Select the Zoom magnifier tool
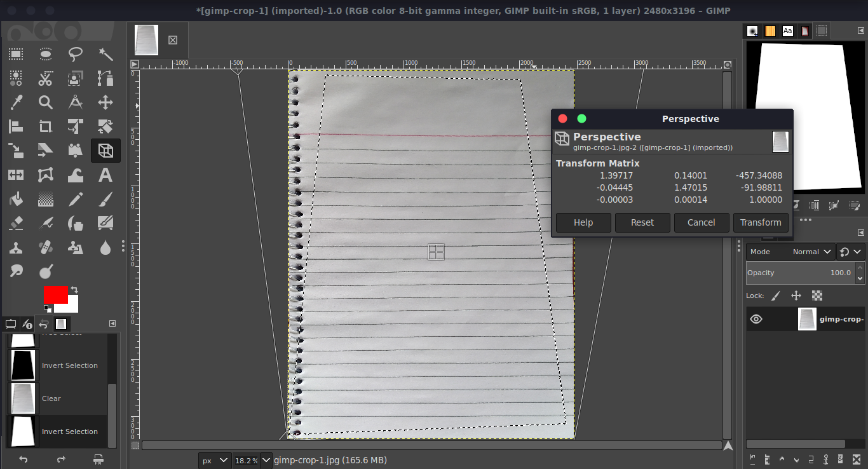 (x=46, y=102)
